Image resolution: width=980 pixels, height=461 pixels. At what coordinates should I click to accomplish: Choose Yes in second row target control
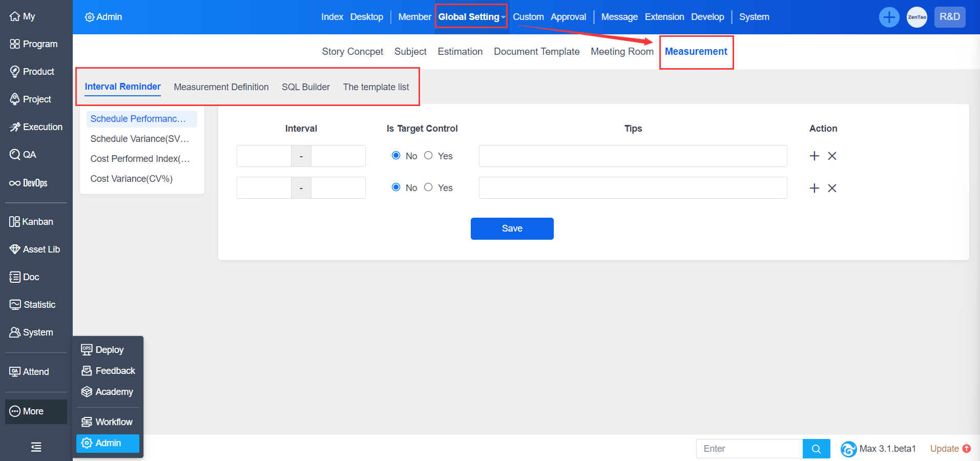[x=428, y=187]
